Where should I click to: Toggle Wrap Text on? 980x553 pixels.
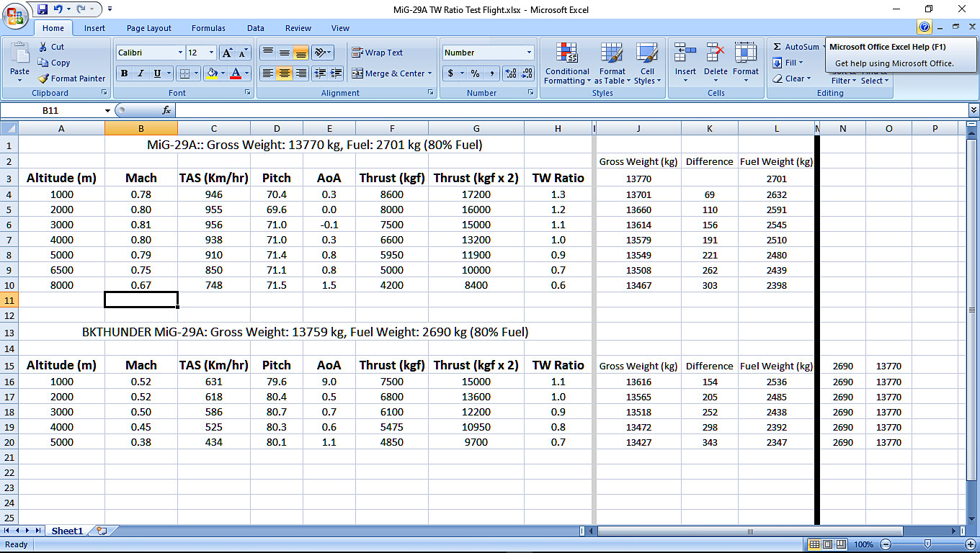click(378, 53)
